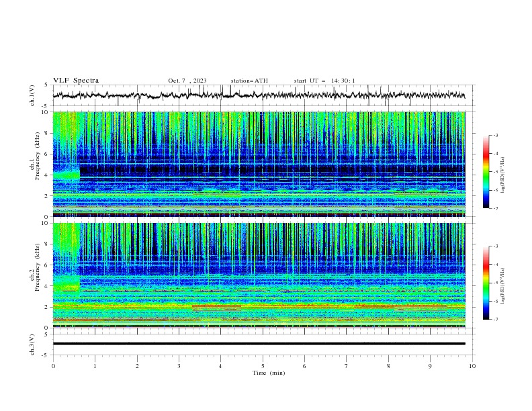
Task: Click the ch.2 spectrogram color scale bar
Action: click(486, 283)
